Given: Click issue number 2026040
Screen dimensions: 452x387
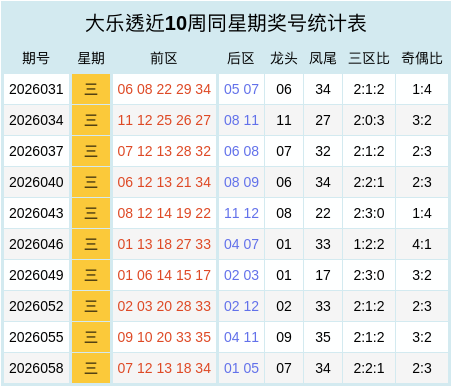Looking at the screenshot, I should click(x=36, y=182).
